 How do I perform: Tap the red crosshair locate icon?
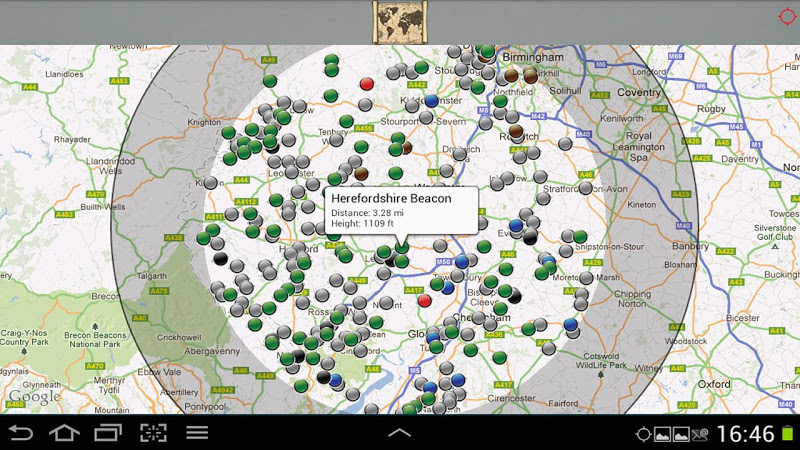pos(787,16)
